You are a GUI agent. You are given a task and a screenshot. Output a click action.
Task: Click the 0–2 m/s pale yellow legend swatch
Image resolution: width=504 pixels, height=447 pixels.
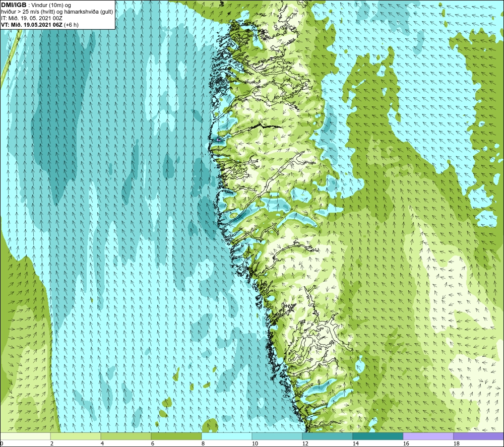tap(25, 436)
